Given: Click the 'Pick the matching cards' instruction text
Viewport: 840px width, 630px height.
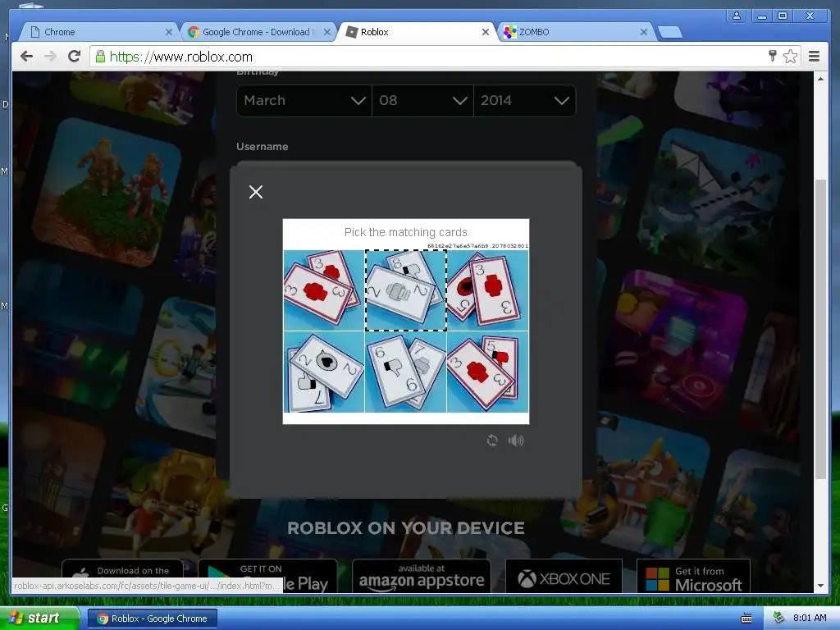Looking at the screenshot, I should [405, 232].
